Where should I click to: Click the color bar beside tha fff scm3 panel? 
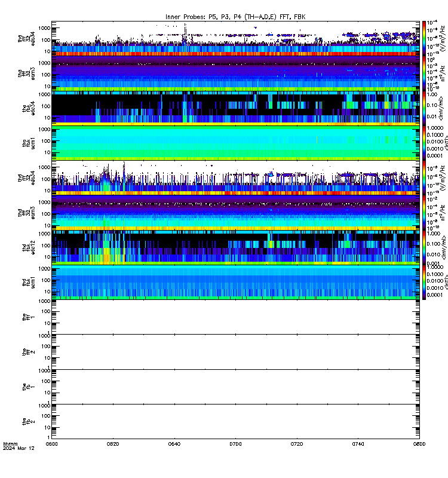tap(424, 73)
